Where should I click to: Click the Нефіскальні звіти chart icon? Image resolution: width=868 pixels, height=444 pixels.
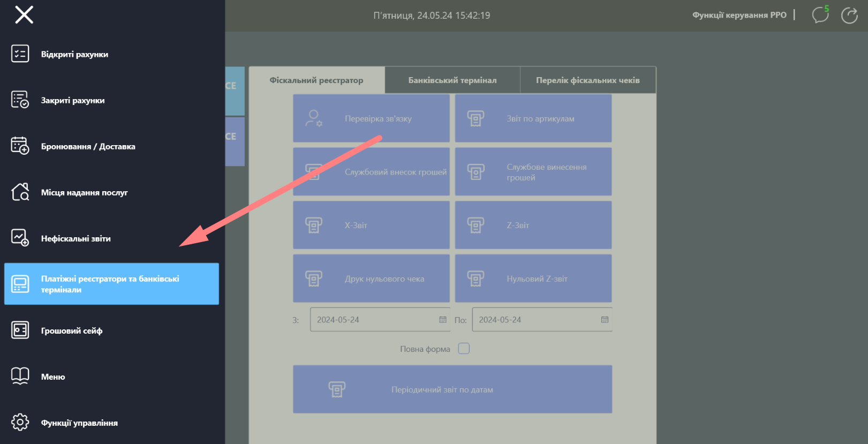click(20, 238)
